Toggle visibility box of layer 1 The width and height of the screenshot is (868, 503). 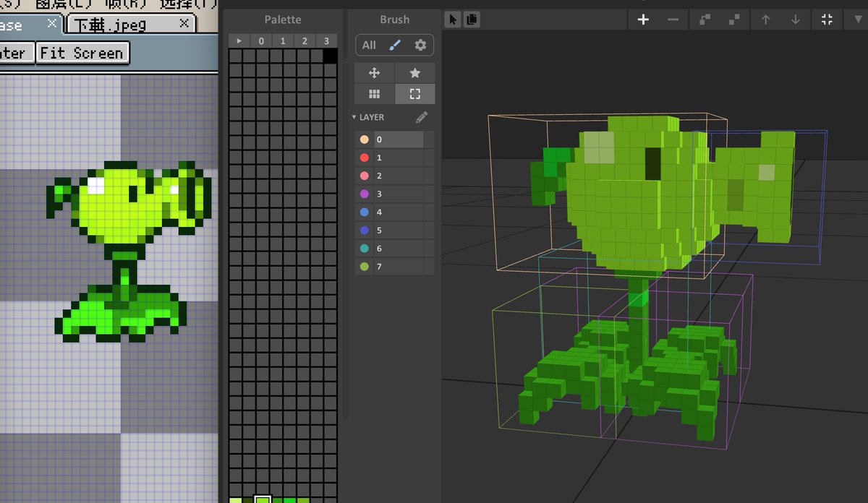tap(430, 158)
